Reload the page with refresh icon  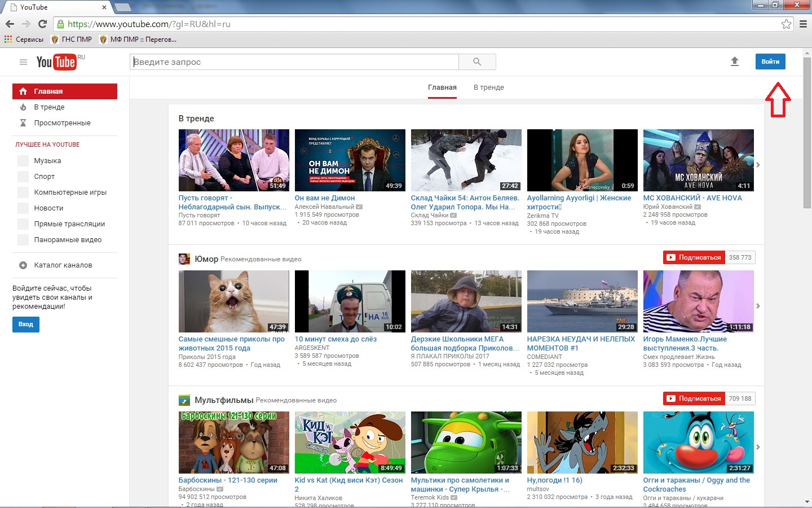[42, 24]
